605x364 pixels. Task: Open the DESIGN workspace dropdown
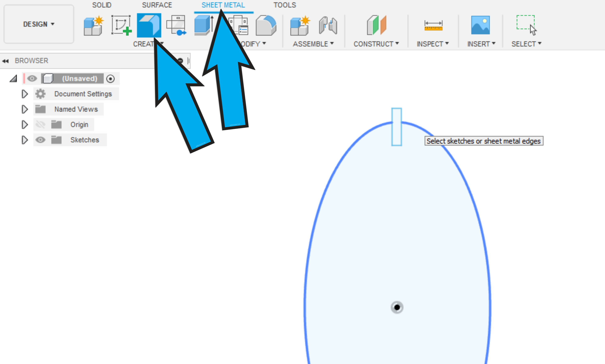(39, 24)
